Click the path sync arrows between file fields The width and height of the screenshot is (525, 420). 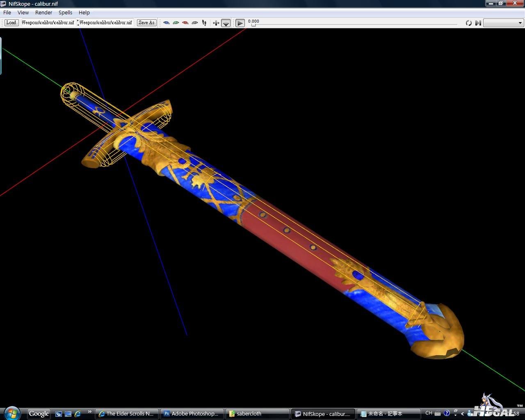click(78, 23)
